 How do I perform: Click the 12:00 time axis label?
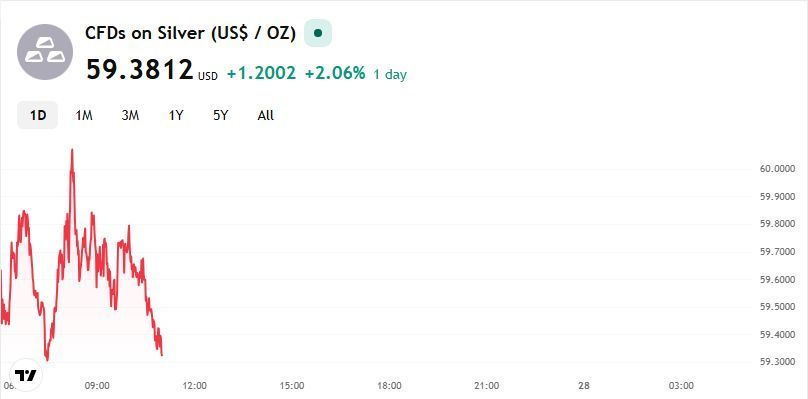[195, 385]
